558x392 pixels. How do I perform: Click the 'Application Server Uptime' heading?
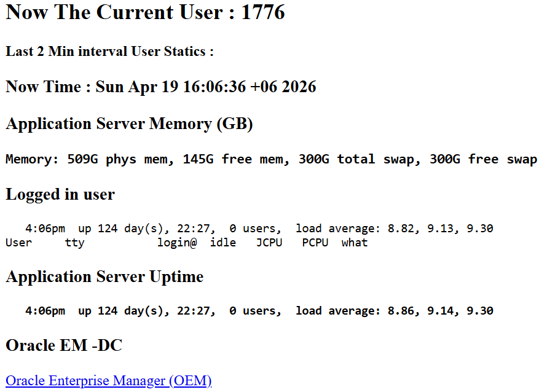point(104,276)
